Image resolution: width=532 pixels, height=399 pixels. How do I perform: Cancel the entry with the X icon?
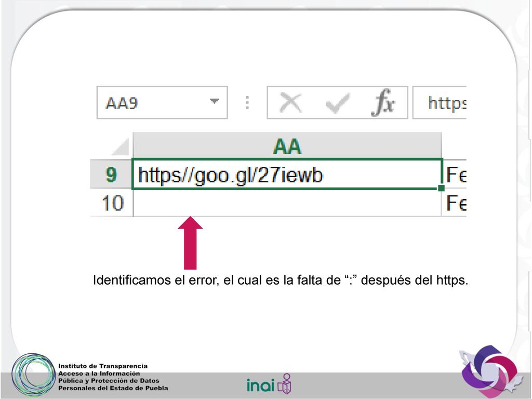pos(290,102)
